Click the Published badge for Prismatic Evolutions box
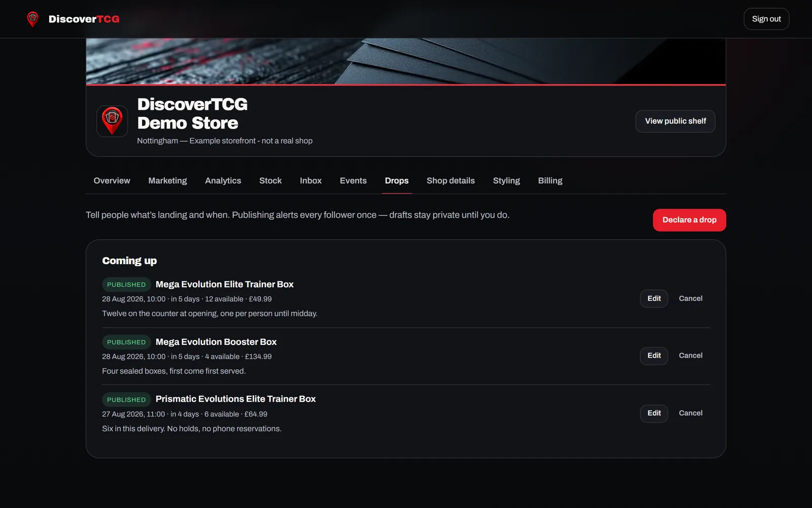Screen dimensions: 812x508 click(x=126, y=399)
